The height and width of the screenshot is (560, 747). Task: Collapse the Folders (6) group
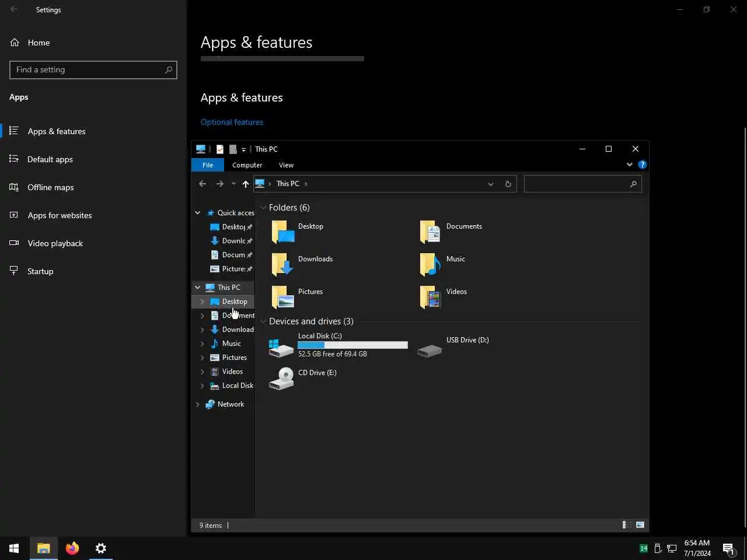click(x=264, y=208)
